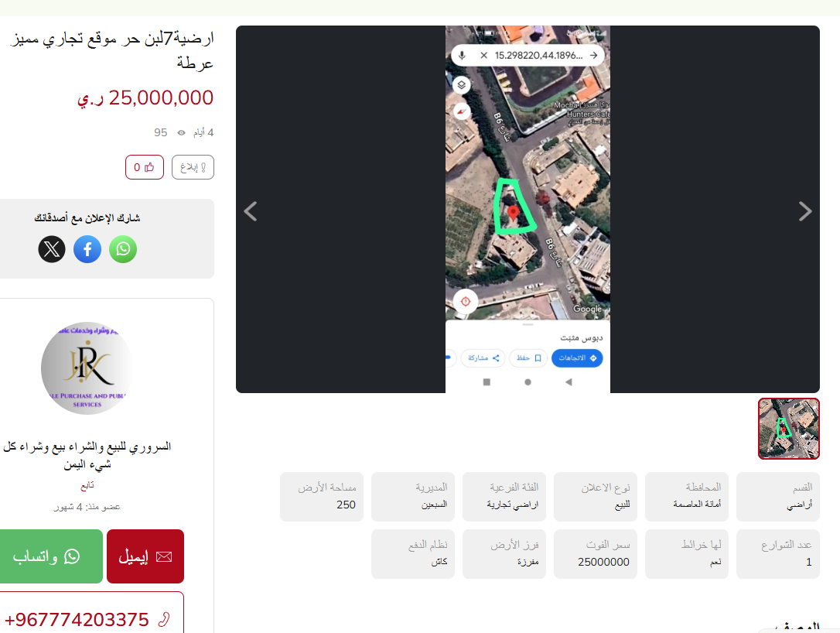
Task: Click the مشاركة share chip
Action: pos(483,358)
